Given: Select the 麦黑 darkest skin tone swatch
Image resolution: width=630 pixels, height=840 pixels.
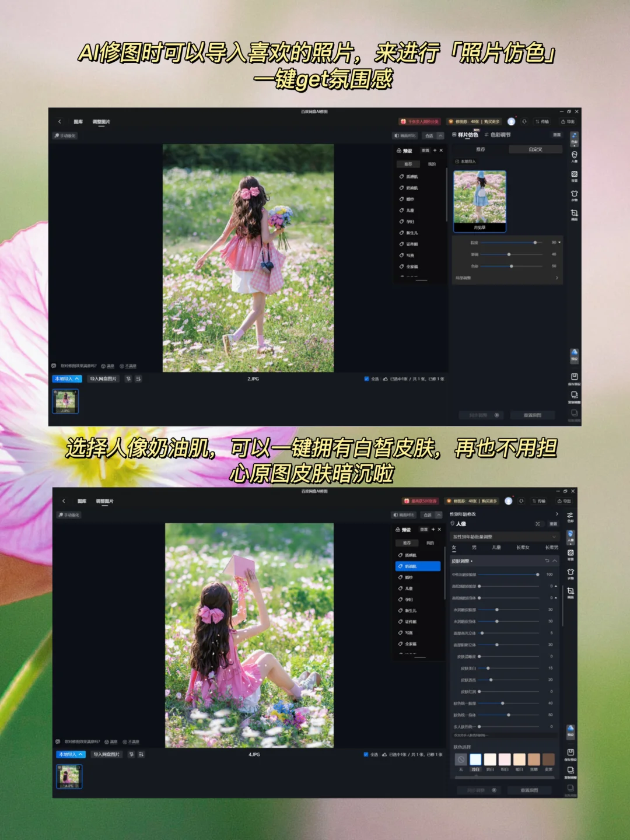Looking at the screenshot, I should [x=548, y=759].
